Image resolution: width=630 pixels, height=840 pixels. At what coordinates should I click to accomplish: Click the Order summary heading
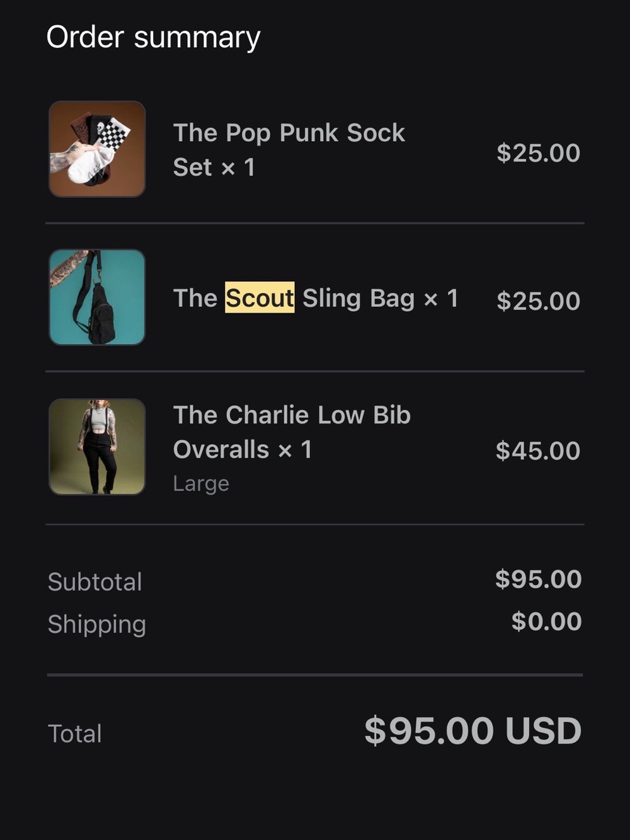click(153, 38)
